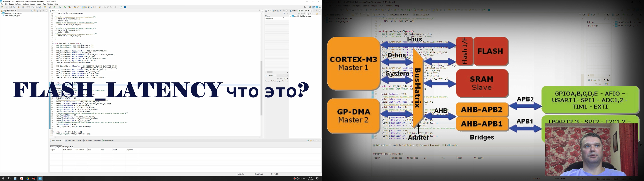Image resolution: width=644 pixels, height=181 pixels.
Task: Open the Project menu in bright IDE
Action: pyautogui.click(x=39, y=4)
